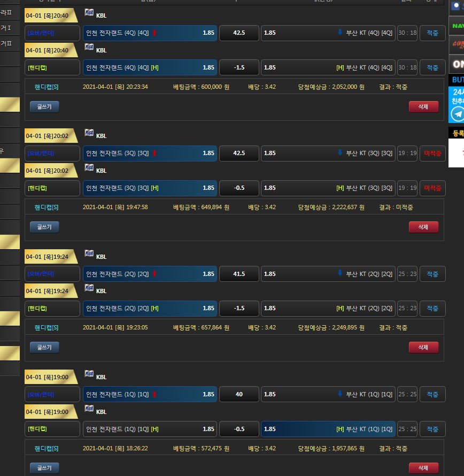Click the 미적중 result on 3Q over/under row
464x476 pixels.
[x=432, y=153]
